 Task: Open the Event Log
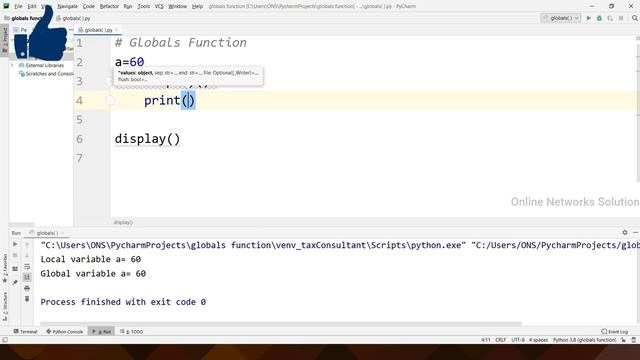pyautogui.click(x=615, y=331)
